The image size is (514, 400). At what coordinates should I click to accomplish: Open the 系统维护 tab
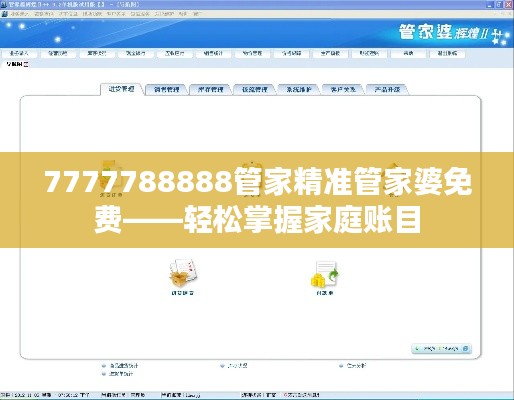(x=299, y=89)
